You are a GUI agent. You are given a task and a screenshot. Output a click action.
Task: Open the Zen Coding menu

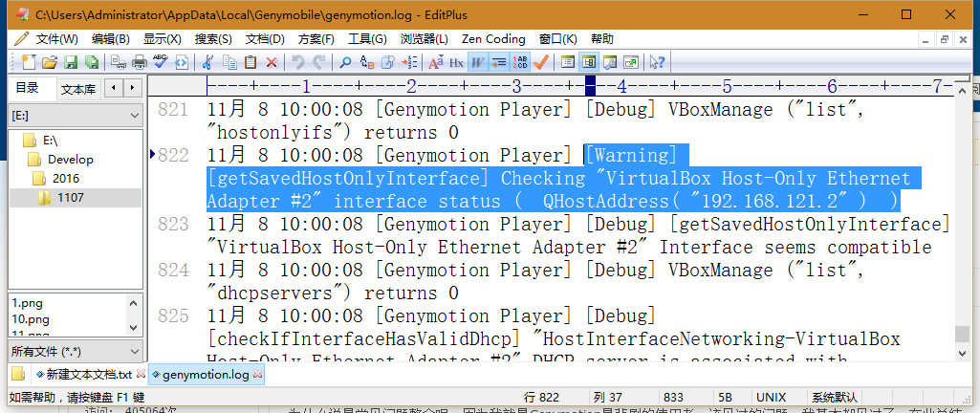point(493,39)
